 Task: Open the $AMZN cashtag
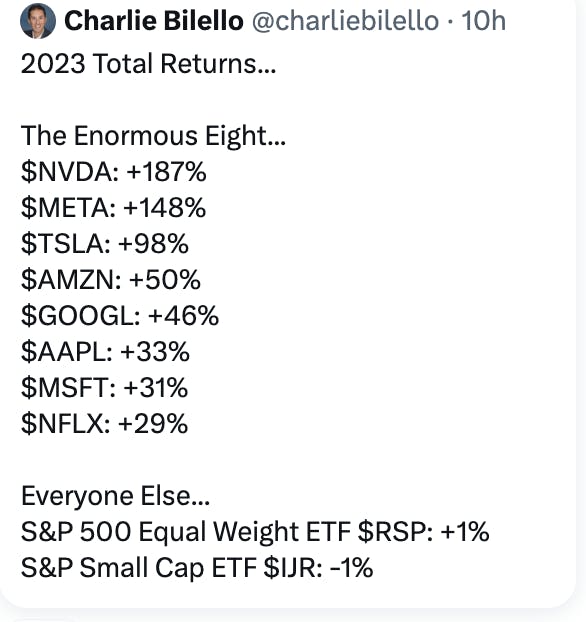(x=68, y=280)
